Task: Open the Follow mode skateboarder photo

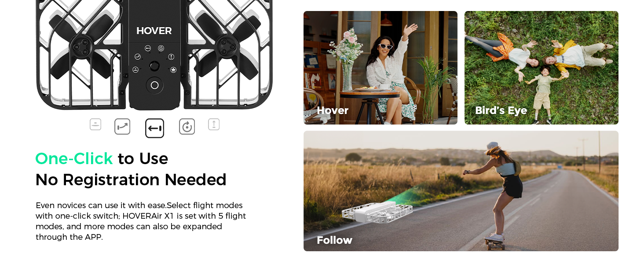Action: pos(461,191)
